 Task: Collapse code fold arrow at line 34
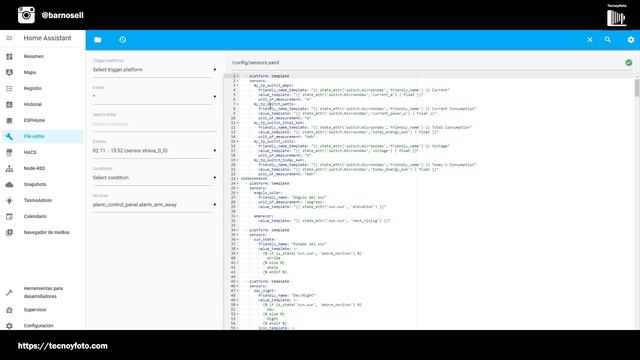[238, 230]
